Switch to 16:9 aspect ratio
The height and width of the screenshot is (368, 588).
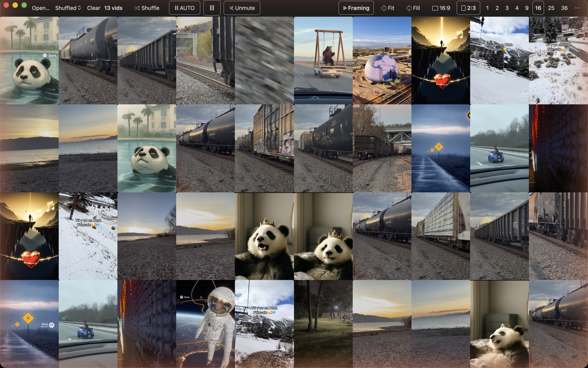441,8
